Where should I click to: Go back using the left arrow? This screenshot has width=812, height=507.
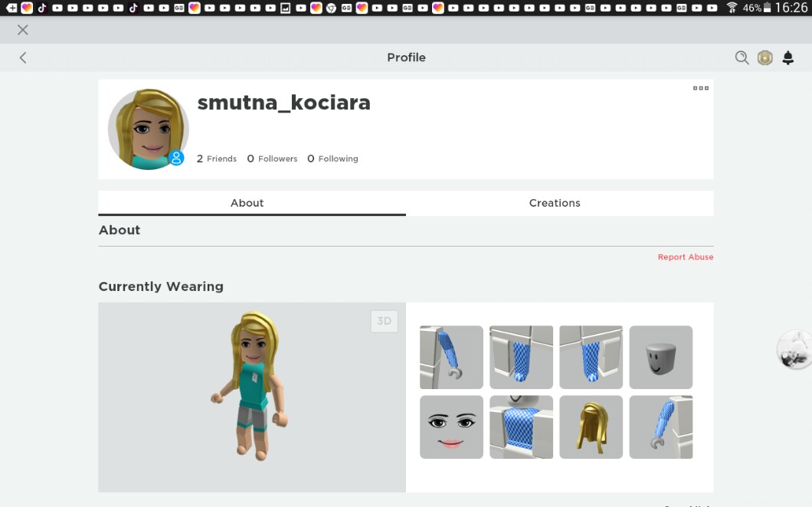tap(23, 57)
